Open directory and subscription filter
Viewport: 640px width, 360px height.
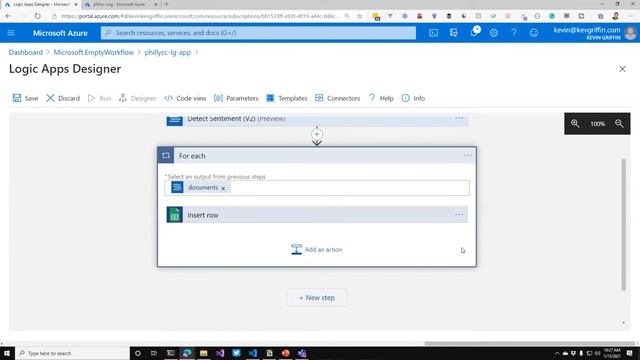[x=453, y=33]
